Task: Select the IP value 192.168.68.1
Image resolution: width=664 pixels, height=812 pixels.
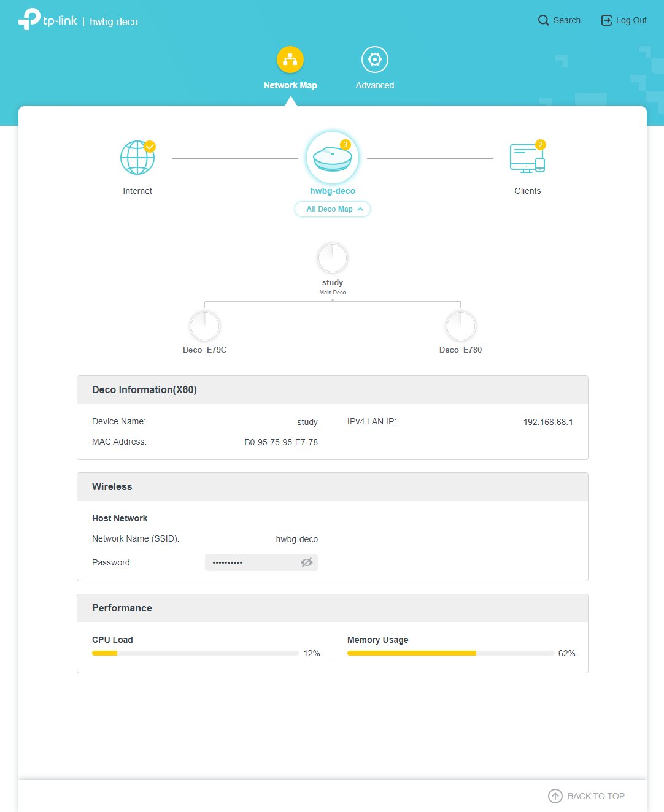Action: pos(548,422)
